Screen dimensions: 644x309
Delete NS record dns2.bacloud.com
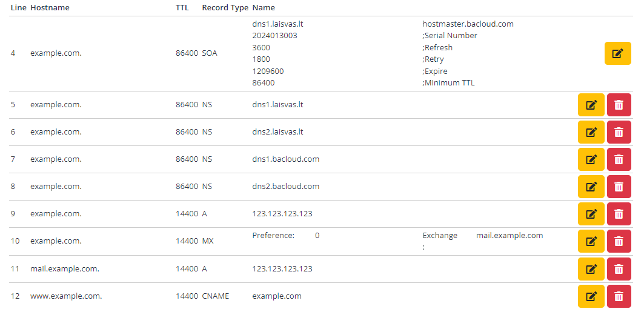619,187
